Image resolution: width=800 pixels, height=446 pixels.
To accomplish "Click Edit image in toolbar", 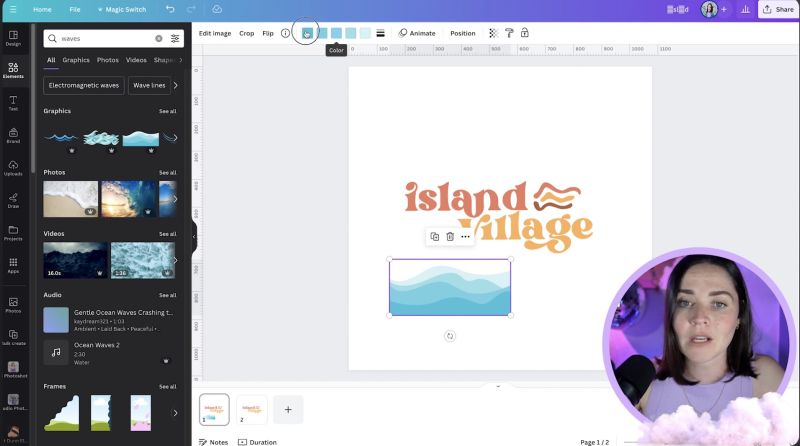I will click(x=215, y=33).
